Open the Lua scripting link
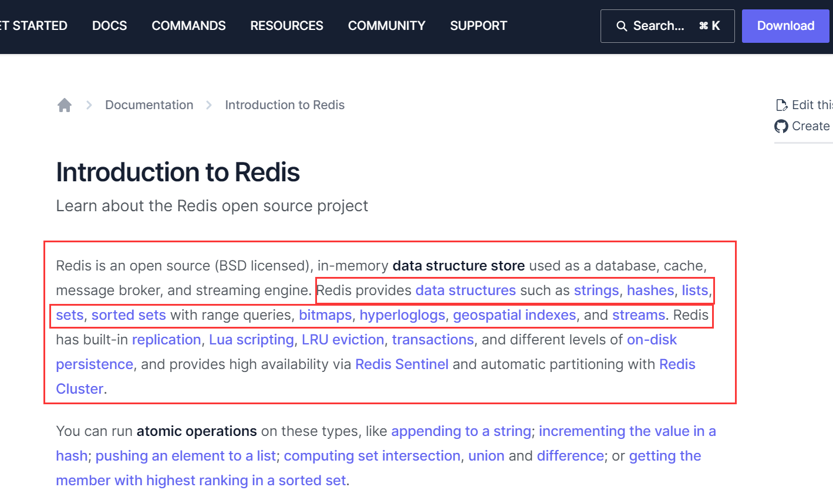Viewport: 833px width, 504px height. [x=251, y=340]
